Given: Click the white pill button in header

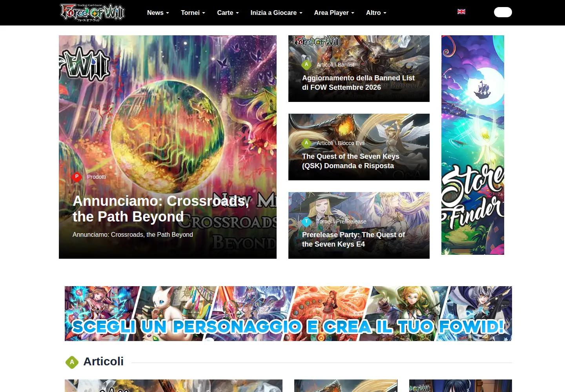Looking at the screenshot, I should 503,12.
